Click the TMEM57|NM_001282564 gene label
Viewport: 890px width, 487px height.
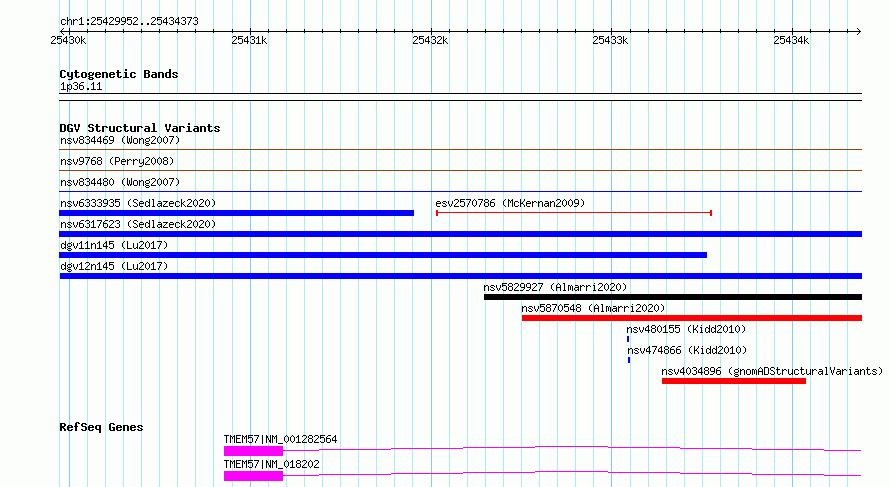tap(280, 439)
